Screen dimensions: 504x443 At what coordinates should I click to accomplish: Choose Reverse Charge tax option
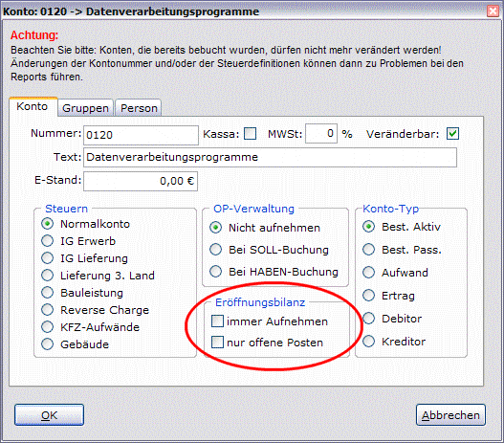pos(47,310)
